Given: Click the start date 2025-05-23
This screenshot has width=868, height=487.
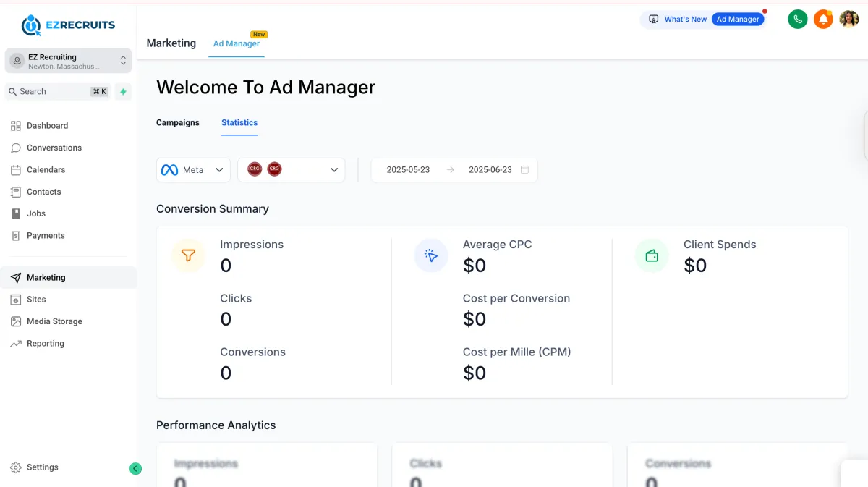Looking at the screenshot, I should click(x=408, y=170).
